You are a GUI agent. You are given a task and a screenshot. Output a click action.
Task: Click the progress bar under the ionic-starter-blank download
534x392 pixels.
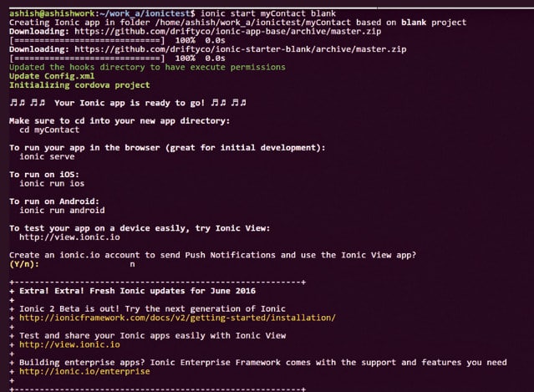85,59
